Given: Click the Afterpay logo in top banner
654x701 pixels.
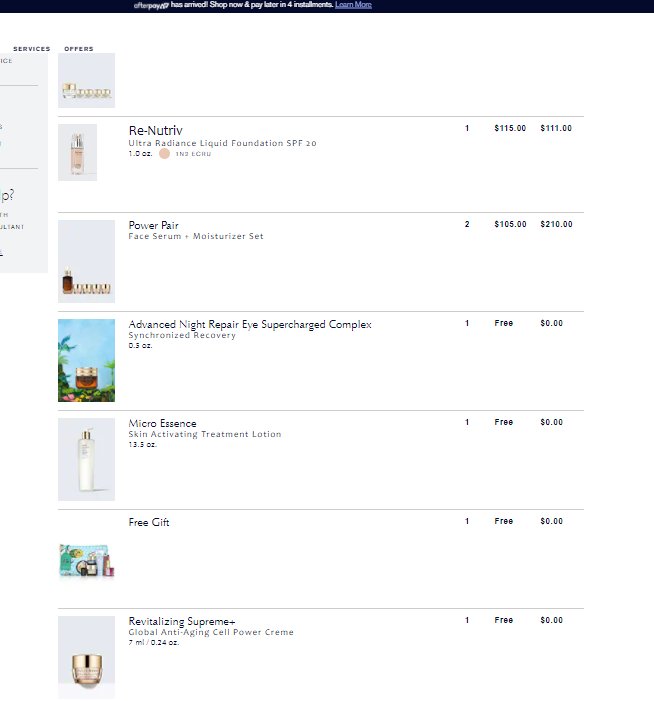Looking at the screenshot, I should (151, 5).
